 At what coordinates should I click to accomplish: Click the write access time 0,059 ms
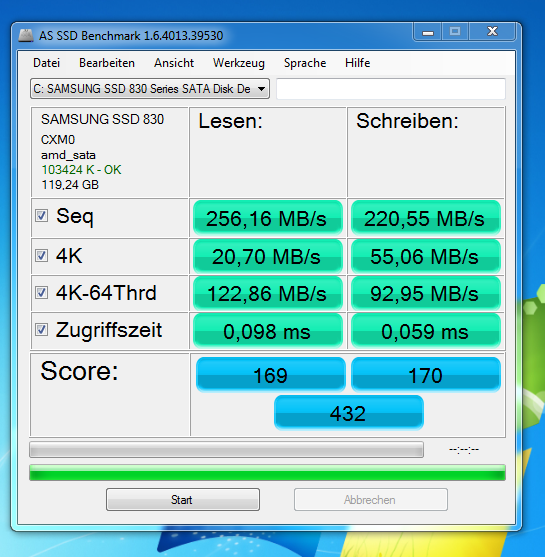click(x=426, y=331)
